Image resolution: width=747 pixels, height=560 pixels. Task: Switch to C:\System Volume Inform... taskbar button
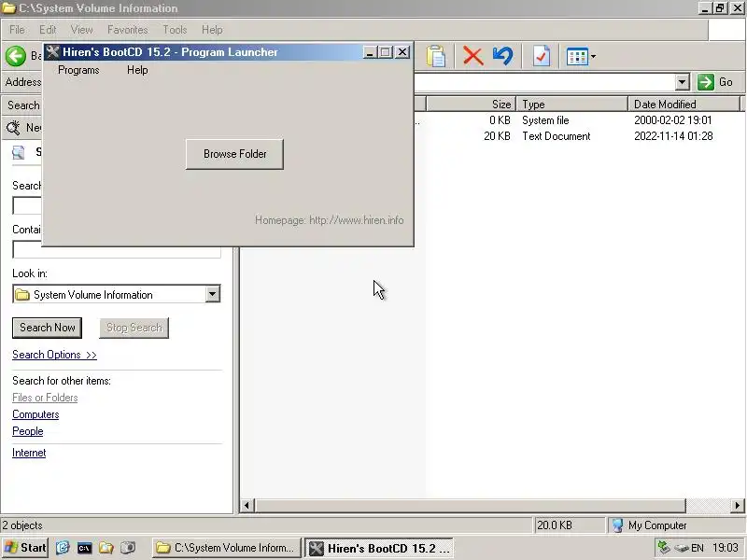(x=227, y=548)
